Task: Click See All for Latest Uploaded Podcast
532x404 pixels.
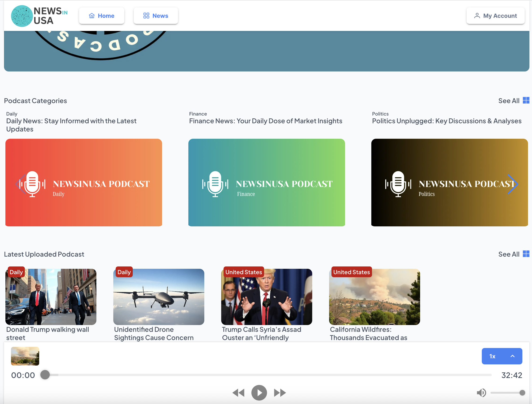Action: pos(509,254)
